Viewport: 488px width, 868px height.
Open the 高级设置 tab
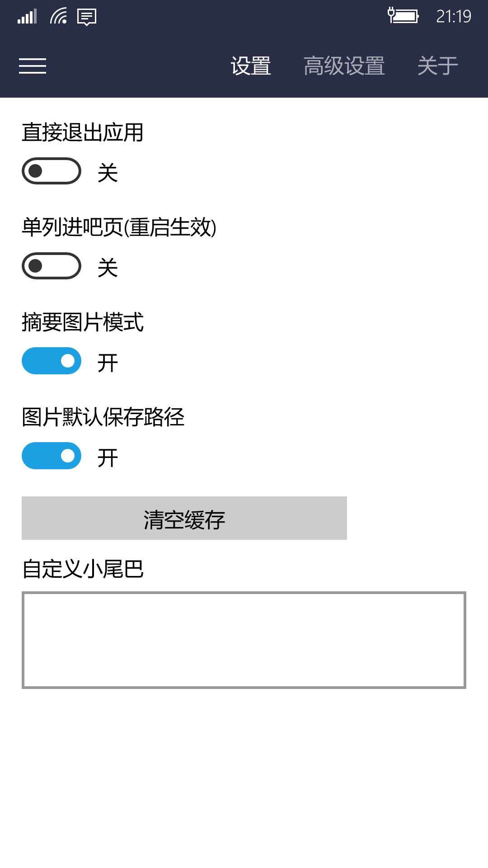click(x=344, y=66)
